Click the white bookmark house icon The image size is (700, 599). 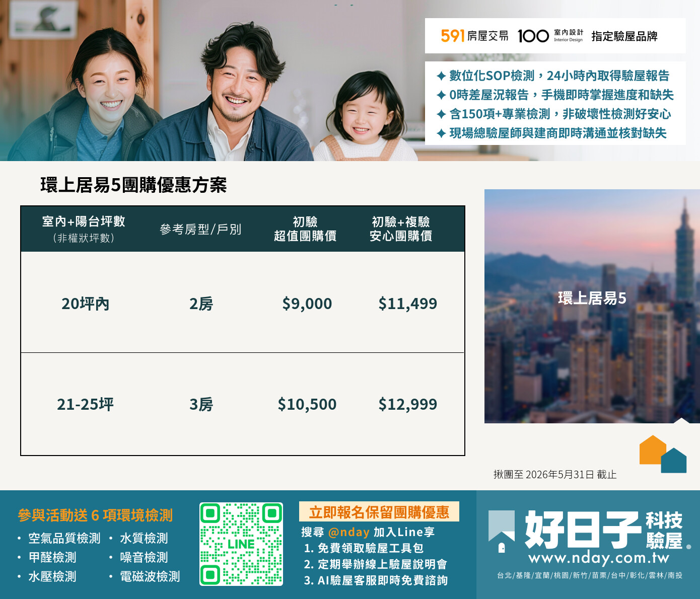502,532
